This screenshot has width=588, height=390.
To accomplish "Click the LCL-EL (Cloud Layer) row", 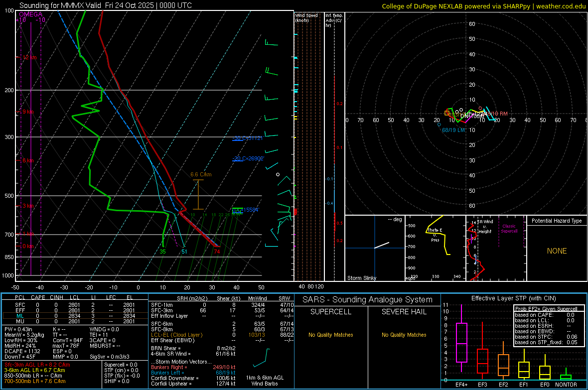I will 222,335.
